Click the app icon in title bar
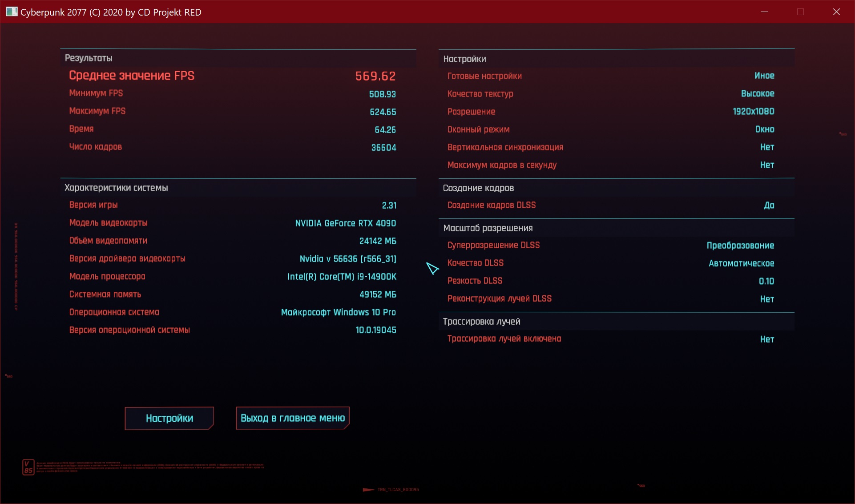The height and width of the screenshot is (504, 855). click(x=12, y=12)
